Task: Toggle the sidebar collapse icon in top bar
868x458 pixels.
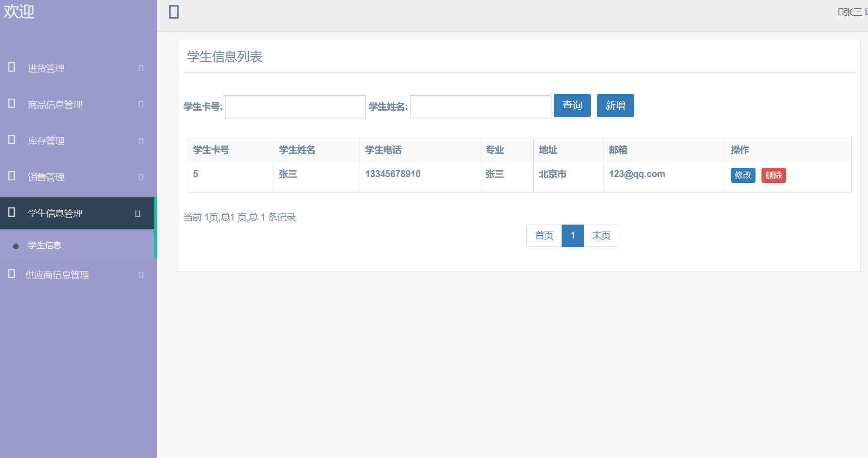Action: click(174, 13)
